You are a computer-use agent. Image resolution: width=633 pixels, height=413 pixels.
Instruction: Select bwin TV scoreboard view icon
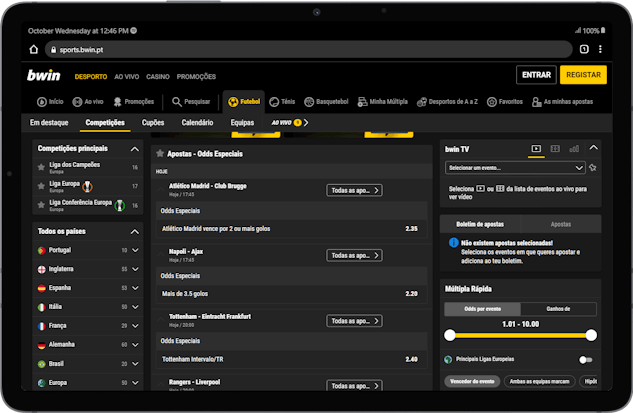pos(555,149)
